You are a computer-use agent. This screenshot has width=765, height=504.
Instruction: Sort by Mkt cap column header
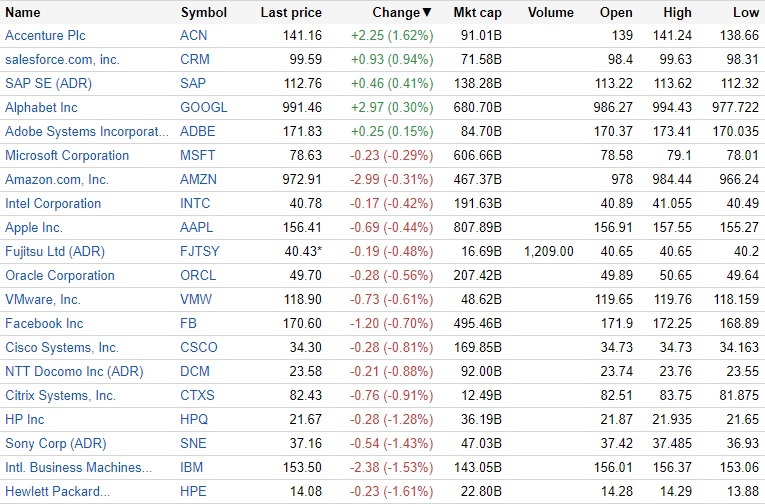(x=477, y=13)
